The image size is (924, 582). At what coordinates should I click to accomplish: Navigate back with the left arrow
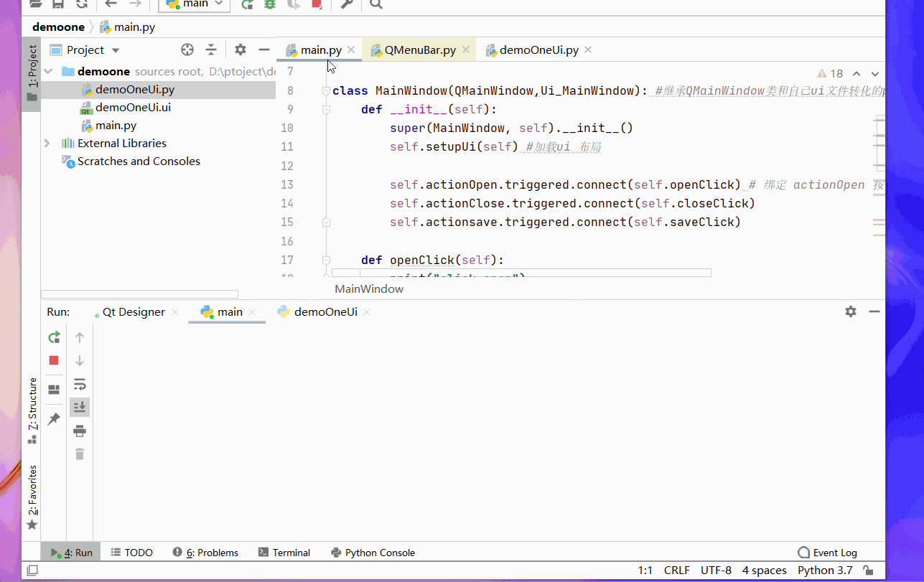[x=111, y=4]
